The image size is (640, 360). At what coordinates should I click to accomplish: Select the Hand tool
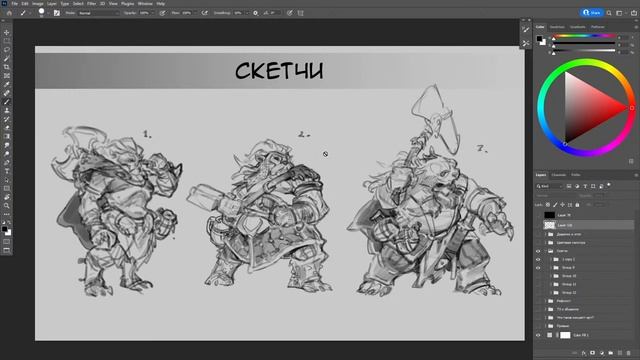tap(7, 197)
